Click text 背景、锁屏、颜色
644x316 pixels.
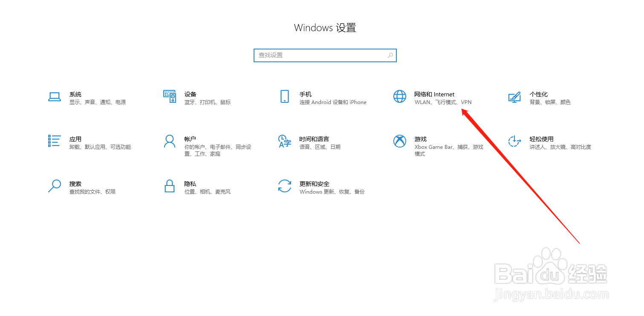point(550,102)
